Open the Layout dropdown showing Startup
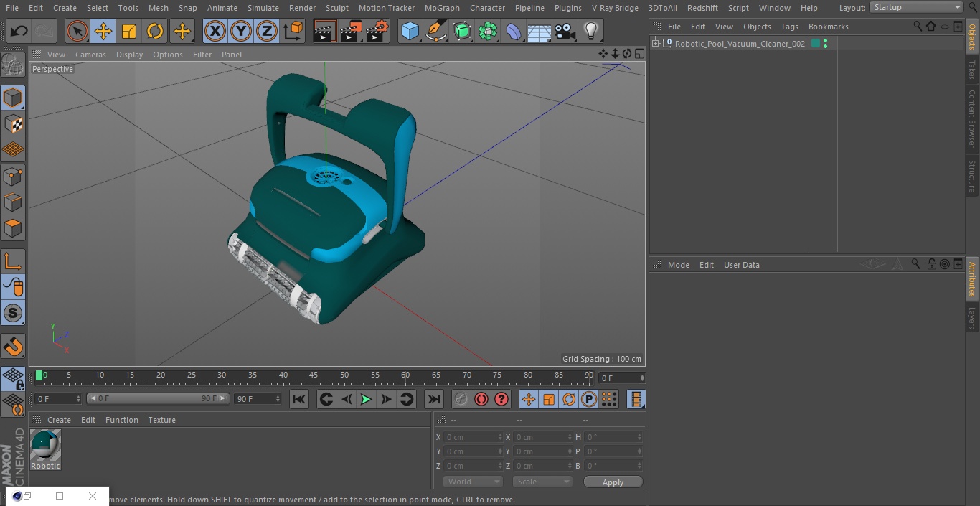 point(916,7)
